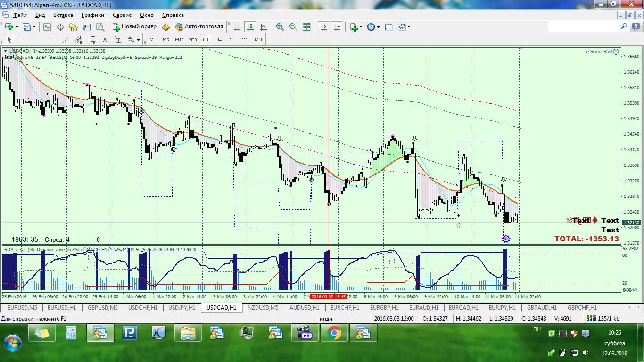Select the Fibonacci retracement tool
The width and height of the screenshot is (644, 362).
tap(92, 40)
